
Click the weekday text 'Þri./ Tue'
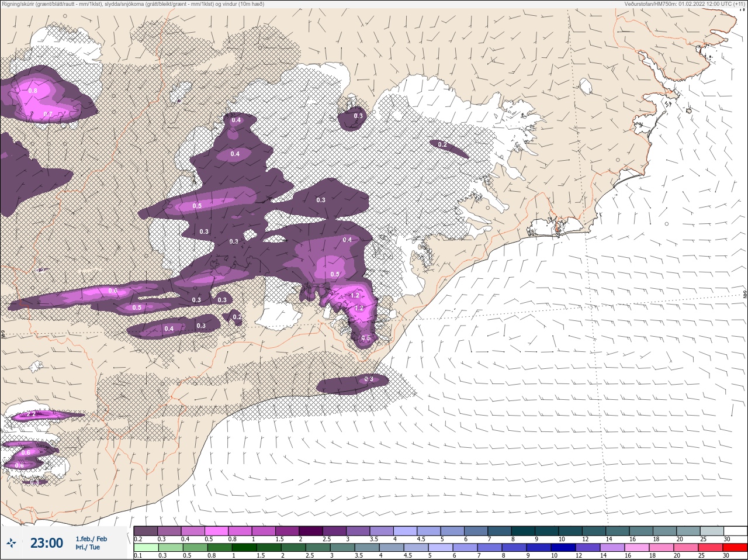coord(88,548)
